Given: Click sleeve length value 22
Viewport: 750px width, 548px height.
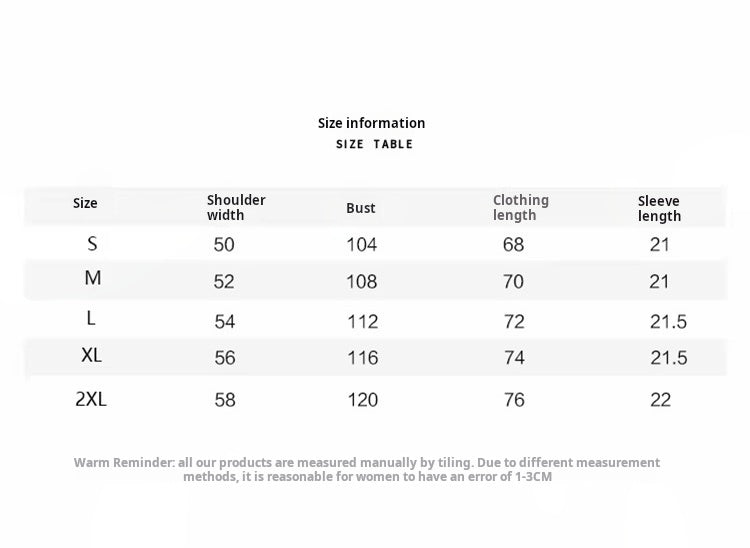Looking at the screenshot, I should 660,400.
